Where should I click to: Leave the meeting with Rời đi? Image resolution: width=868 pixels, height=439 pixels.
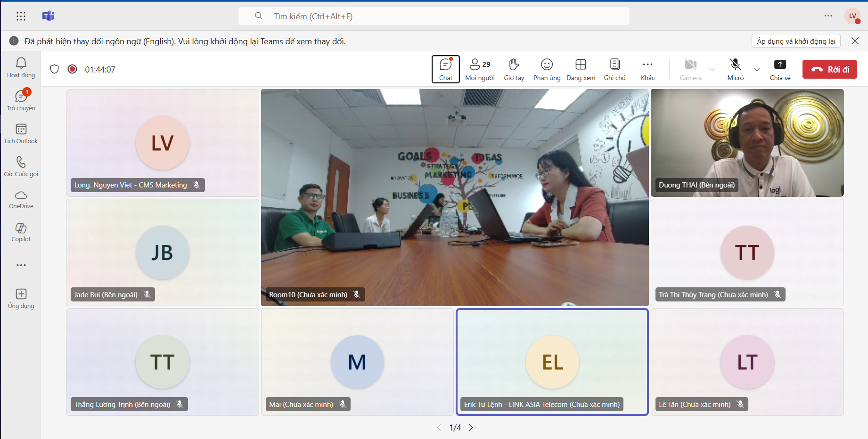click(829, 69)
